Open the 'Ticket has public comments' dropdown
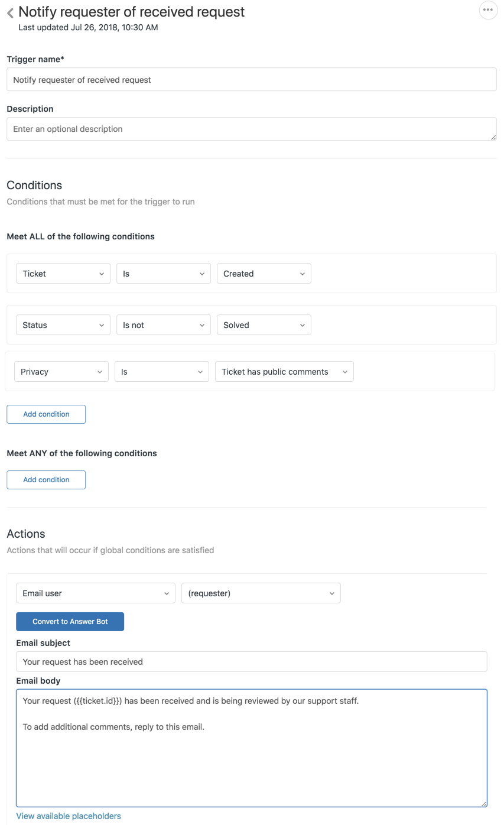The width and height of the screenshot is (504, 825). [284, 371]
